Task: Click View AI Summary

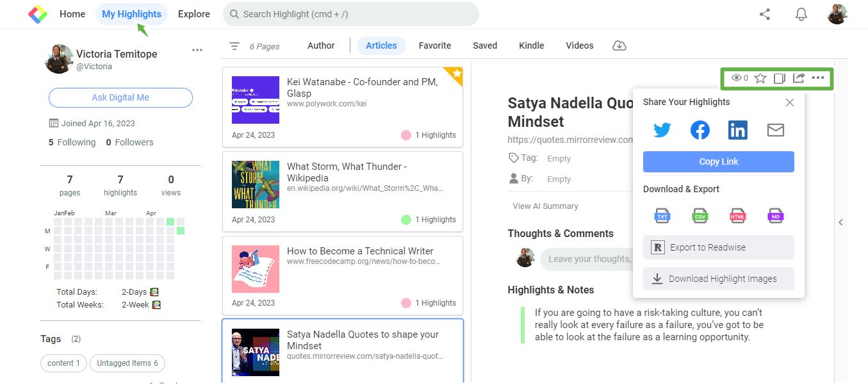Action: tap(545, 206)
